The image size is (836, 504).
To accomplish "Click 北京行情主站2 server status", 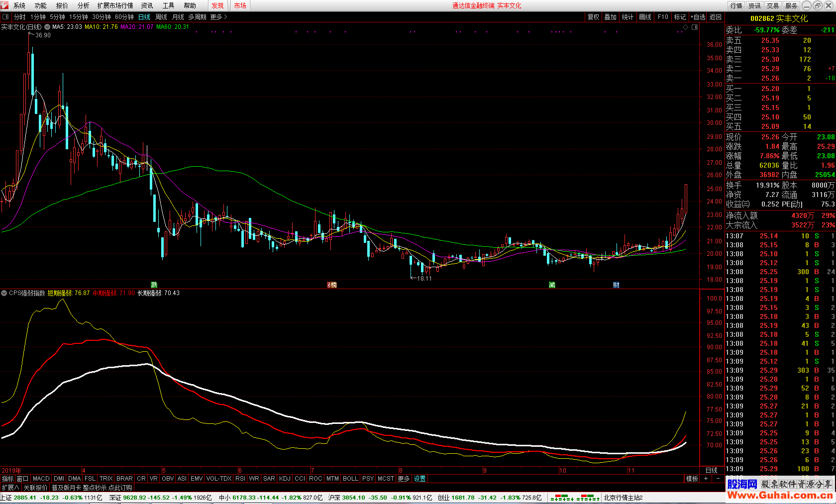I will [623, 498].
